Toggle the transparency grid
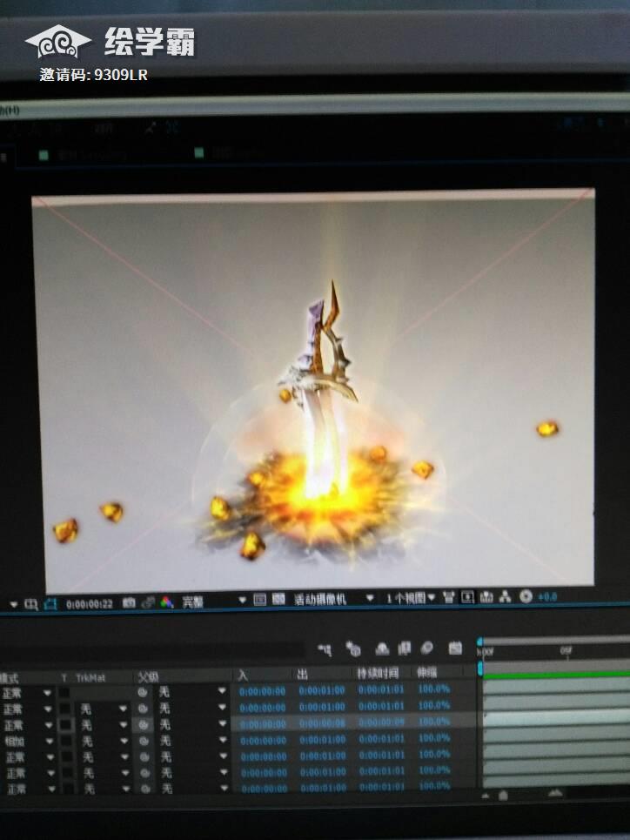 (278, 599)
